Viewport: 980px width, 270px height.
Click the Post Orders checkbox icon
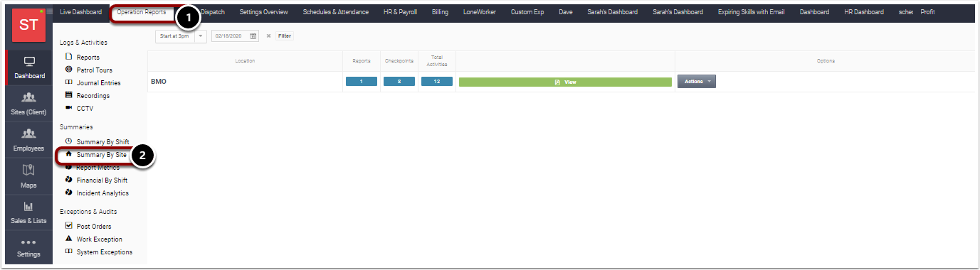(x=68, y=226)
